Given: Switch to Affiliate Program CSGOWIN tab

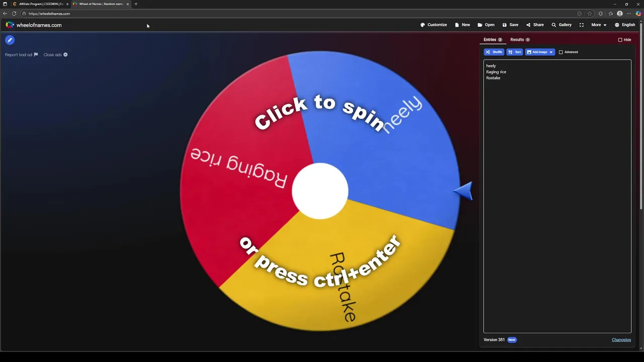Looking at the screenshot, I should point(40,4).
